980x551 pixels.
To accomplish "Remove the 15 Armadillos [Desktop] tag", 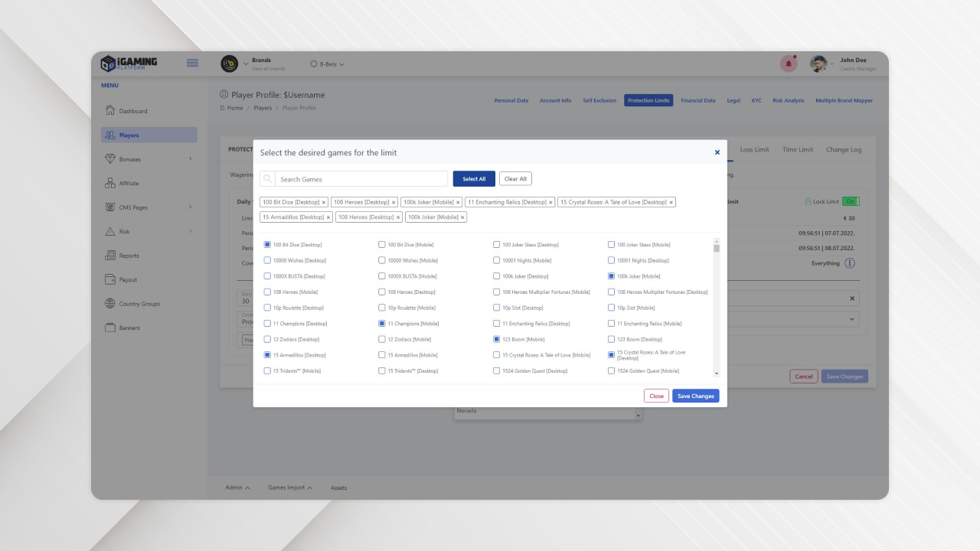I will click(328, 217).
